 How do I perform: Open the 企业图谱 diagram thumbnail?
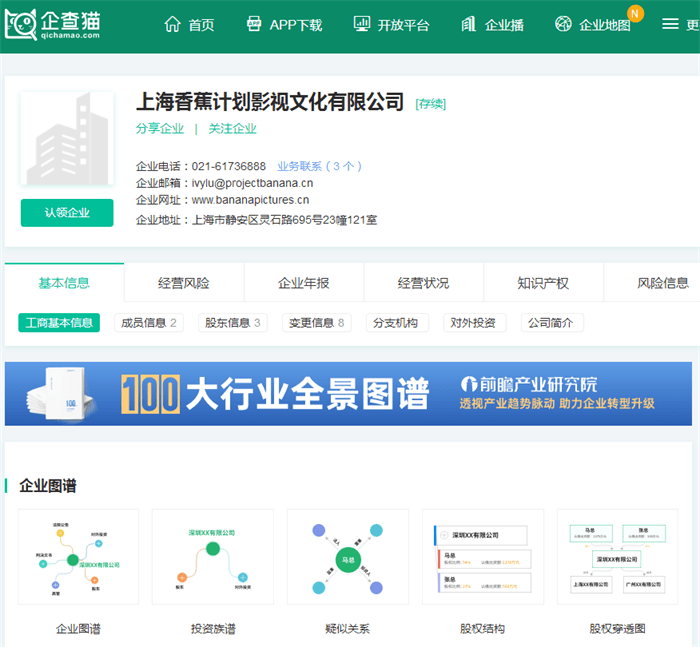(78, 557)
